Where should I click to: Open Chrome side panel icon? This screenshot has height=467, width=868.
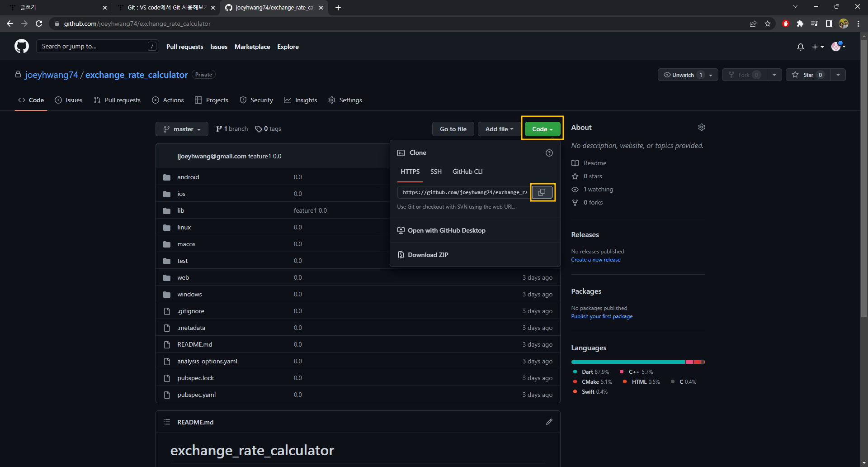click(829, 24)
